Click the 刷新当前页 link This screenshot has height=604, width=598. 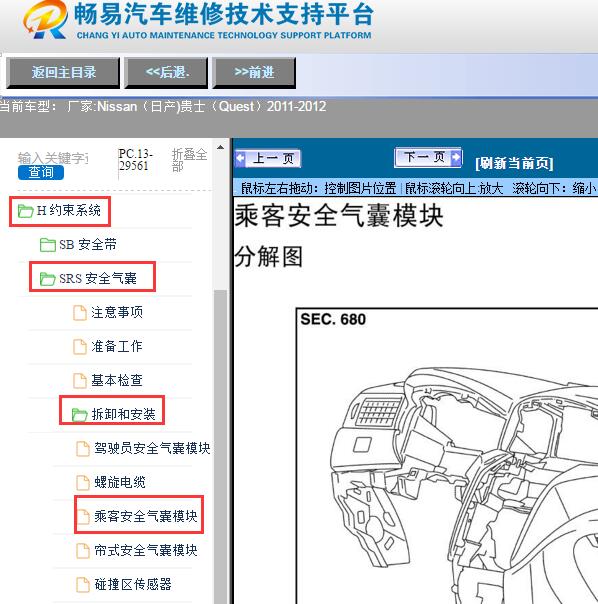coord(514,163)
